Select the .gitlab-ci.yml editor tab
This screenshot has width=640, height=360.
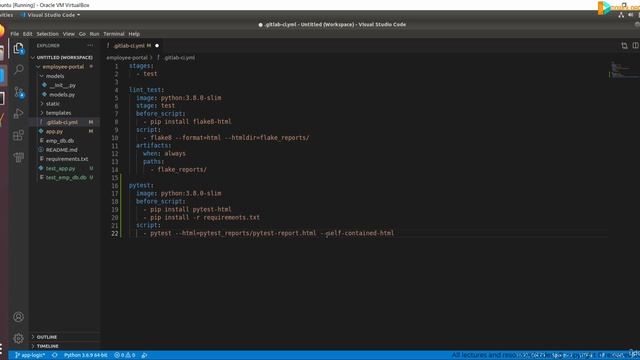click(x=132, y=46)
